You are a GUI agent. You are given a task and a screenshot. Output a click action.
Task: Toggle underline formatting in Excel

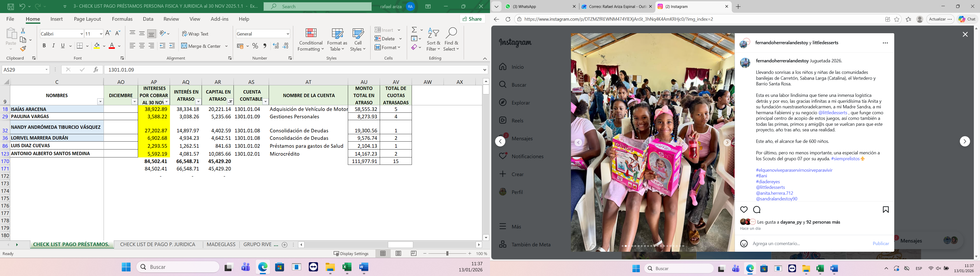63,46
